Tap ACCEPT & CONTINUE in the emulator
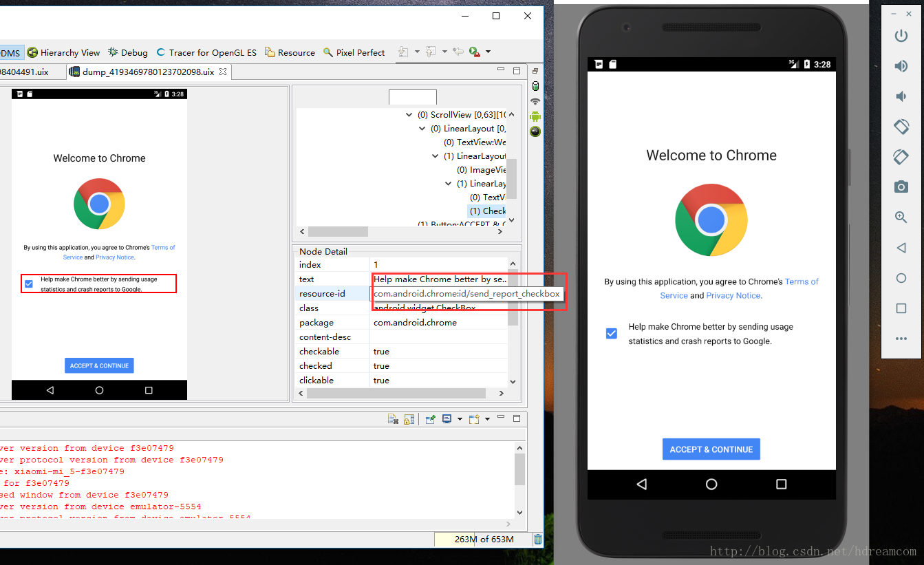 tap(711, 449)
